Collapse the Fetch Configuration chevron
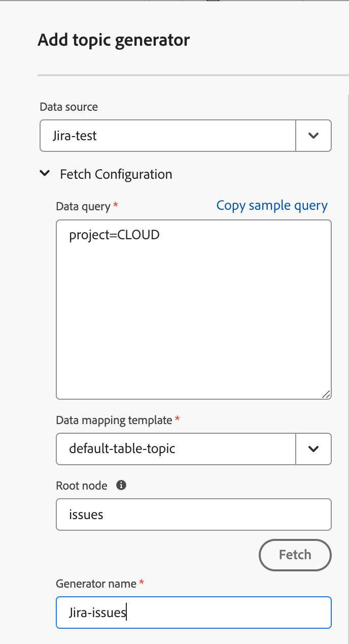 click(x=45, y=174)
